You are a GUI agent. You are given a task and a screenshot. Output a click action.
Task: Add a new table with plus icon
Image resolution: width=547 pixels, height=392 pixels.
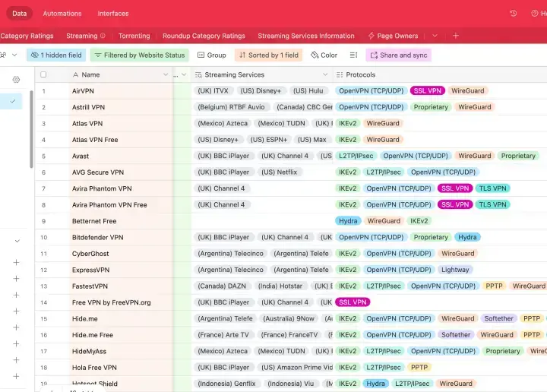(456, 36)
